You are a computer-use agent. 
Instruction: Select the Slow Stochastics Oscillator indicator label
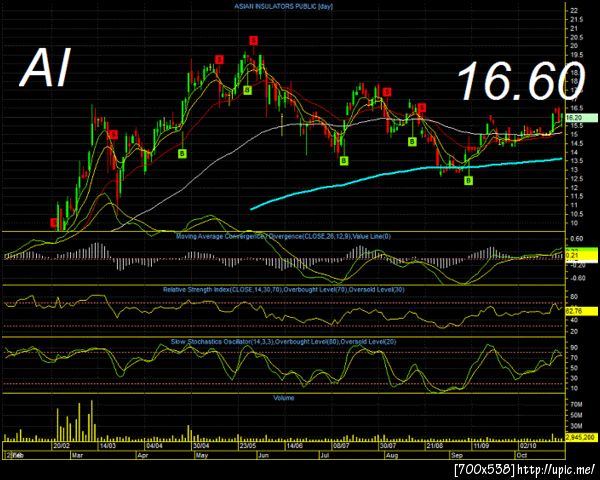tap(284, 341)
